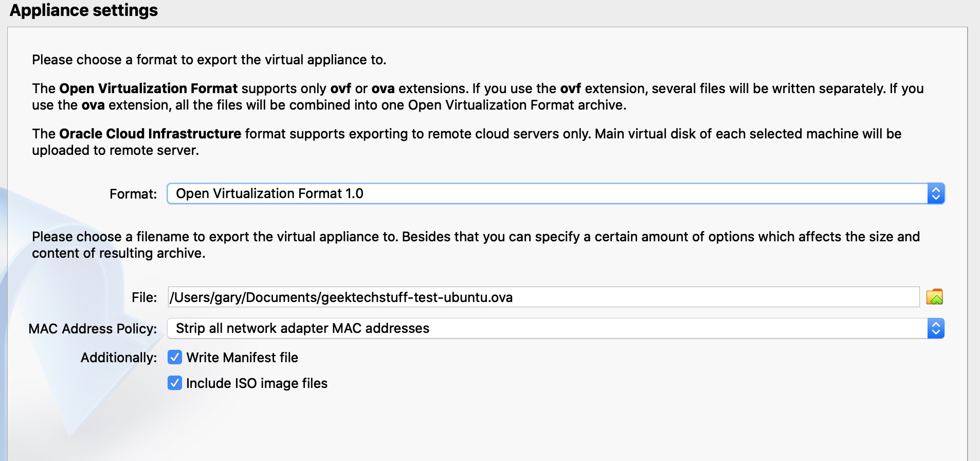Click the Format label
980x461 pixels.
[x=133, y=194]
